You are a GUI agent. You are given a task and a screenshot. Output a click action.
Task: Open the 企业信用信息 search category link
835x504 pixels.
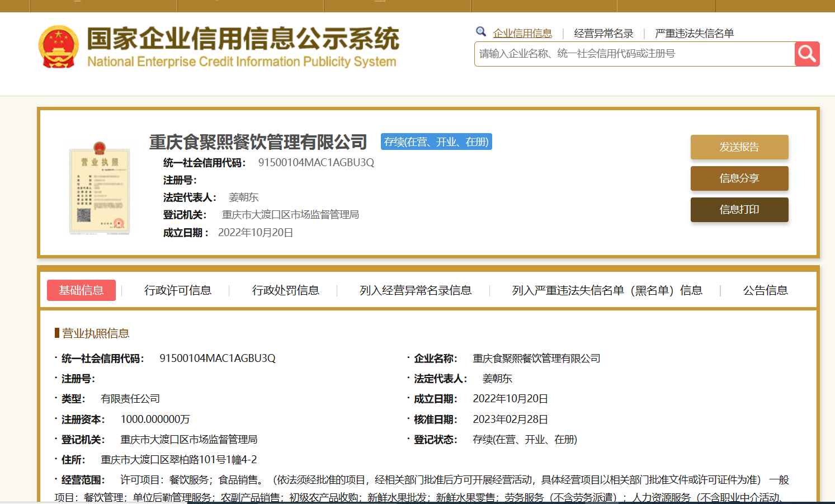tap(522, 34)
